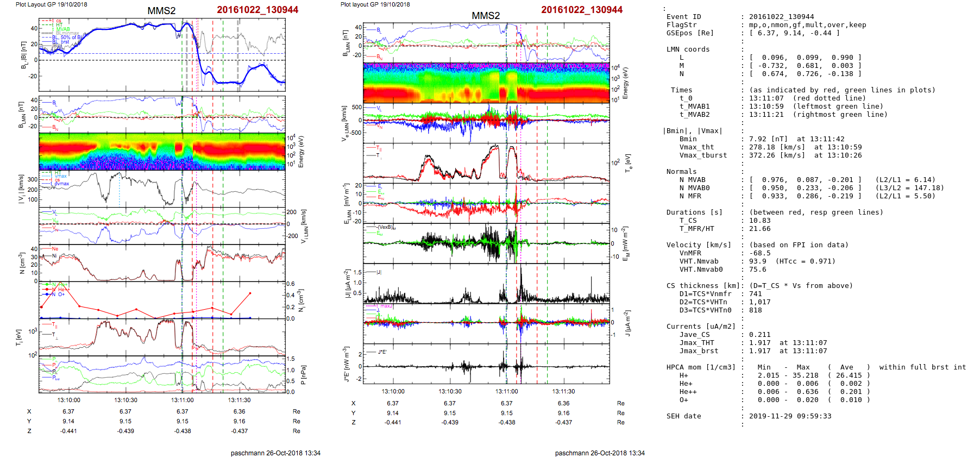
Task: Click the left plot B_L |B| top panel
Action: 162,55
